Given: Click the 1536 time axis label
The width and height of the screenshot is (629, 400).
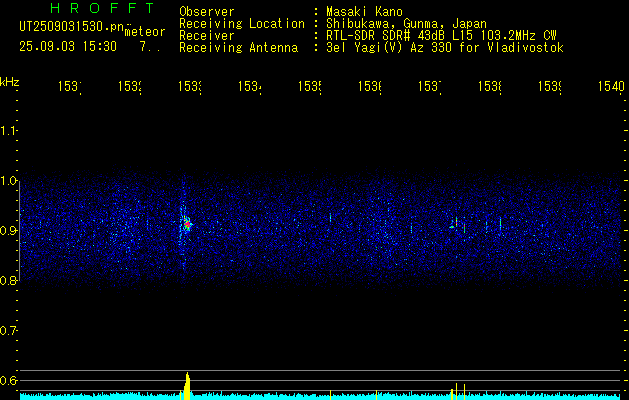Looking at the screenshot, I should point(369,86).
